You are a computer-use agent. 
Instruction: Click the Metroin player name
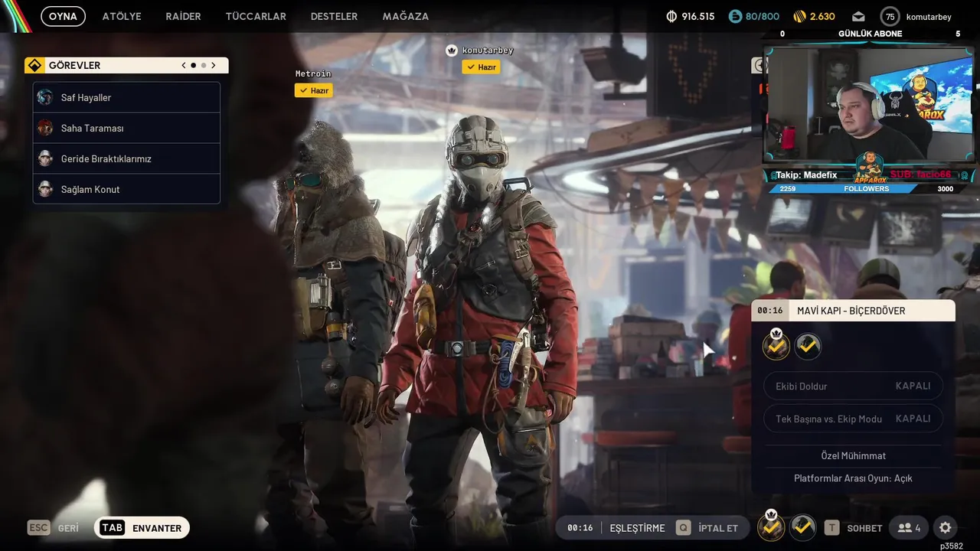tap(313, 73)
